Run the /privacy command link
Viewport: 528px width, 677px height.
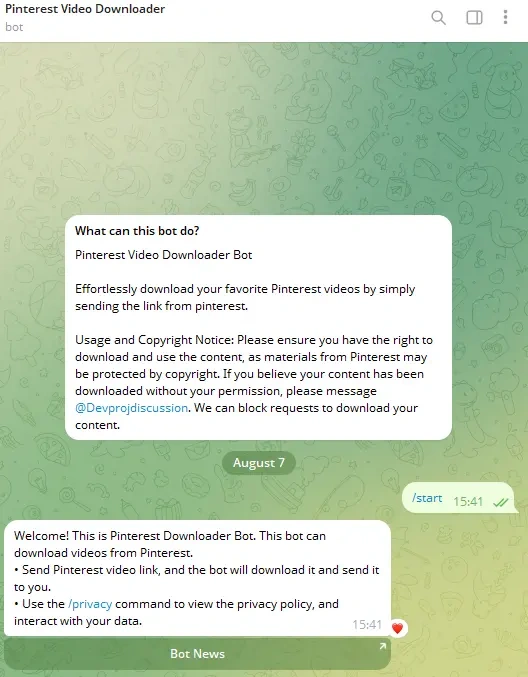click(x=90, y=604)
